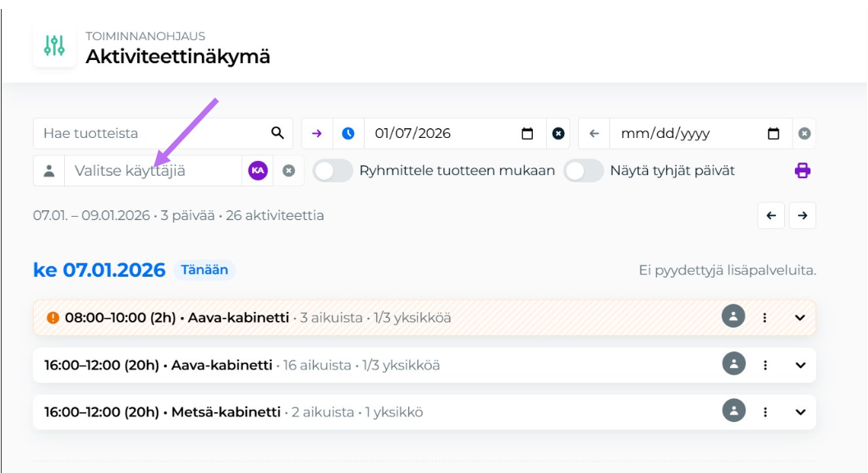Go to the next date range

point(802,215)
